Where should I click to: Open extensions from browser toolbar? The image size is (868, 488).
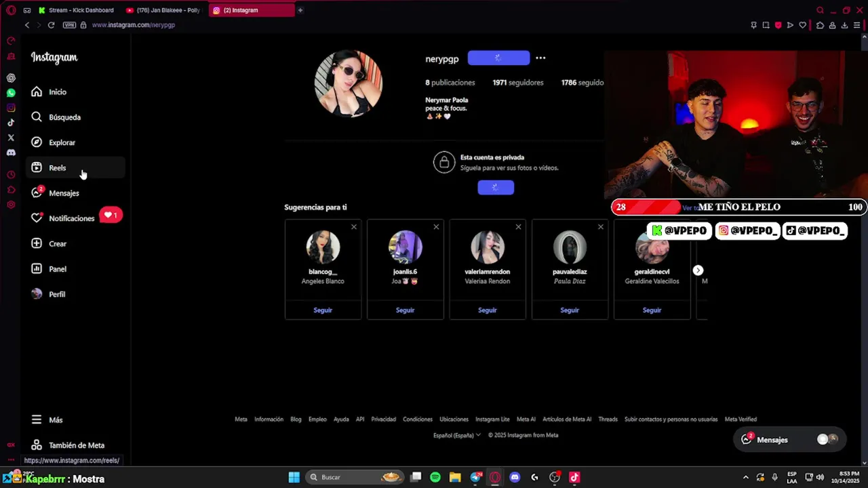pos(820,25)
